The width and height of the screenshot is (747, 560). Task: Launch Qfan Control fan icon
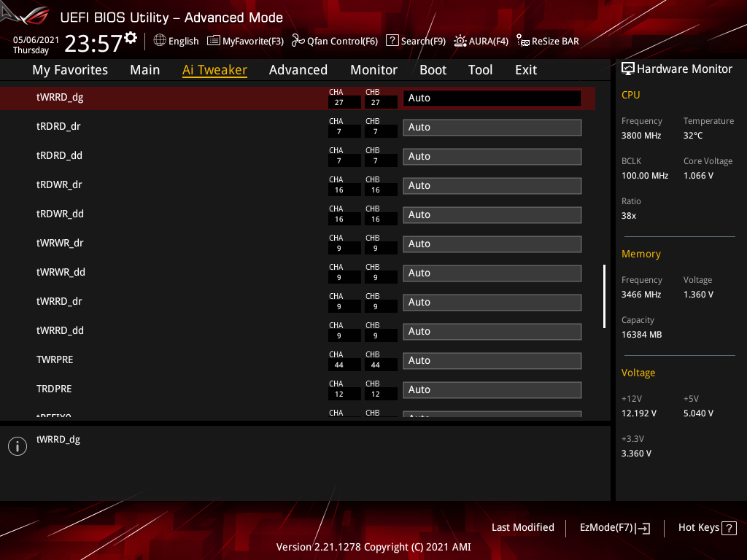coord(298,41)
